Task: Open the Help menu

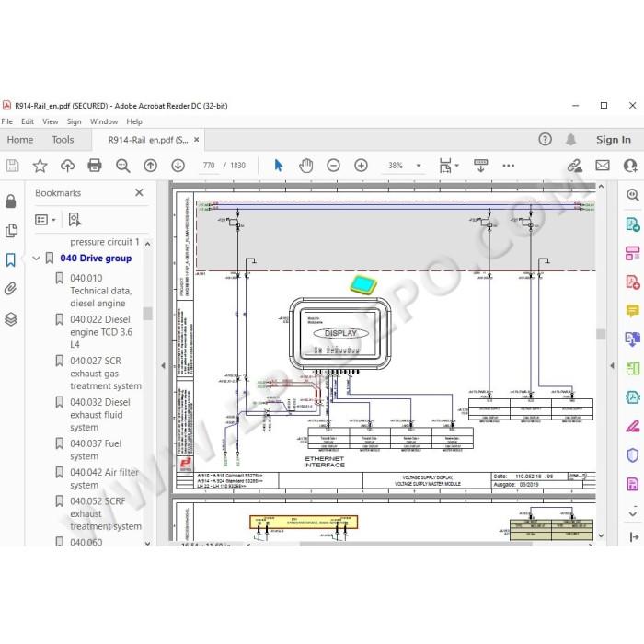Action: 134,121
